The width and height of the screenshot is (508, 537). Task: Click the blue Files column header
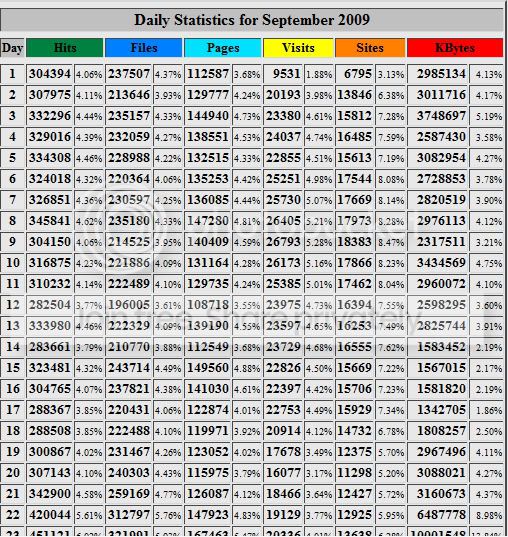(x=144, y=48)
